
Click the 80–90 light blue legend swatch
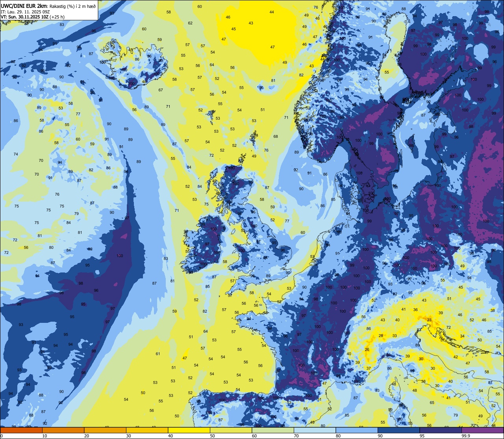357,430
